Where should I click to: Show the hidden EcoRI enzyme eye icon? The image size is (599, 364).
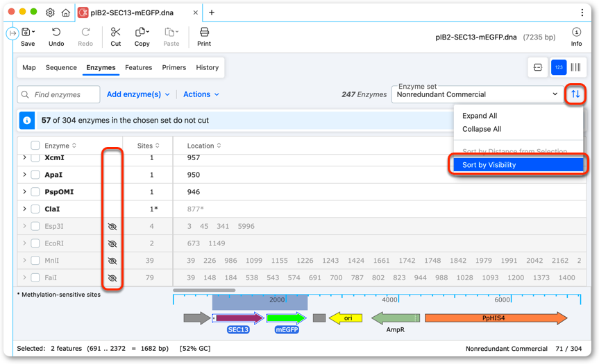pos(112,244)
